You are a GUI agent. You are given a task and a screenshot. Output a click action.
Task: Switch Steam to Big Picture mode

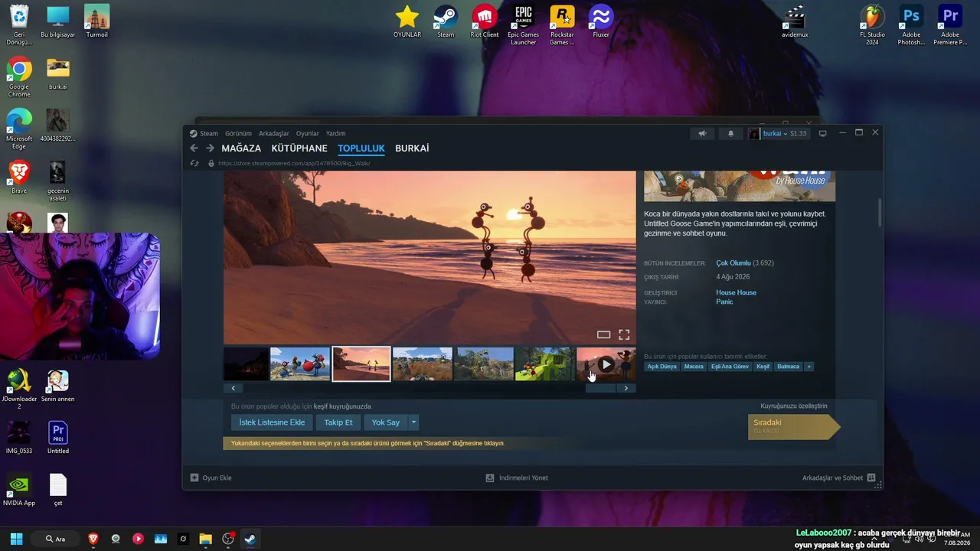823,133
